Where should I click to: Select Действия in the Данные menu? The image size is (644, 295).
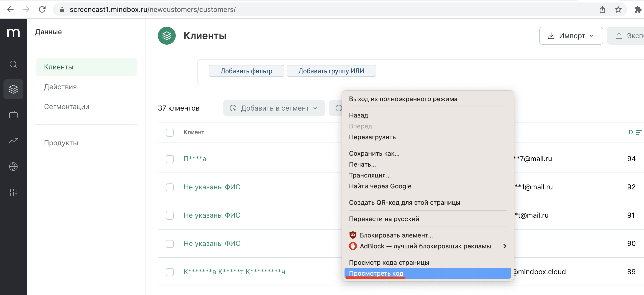pyautogui.click(x=60, y=87)
